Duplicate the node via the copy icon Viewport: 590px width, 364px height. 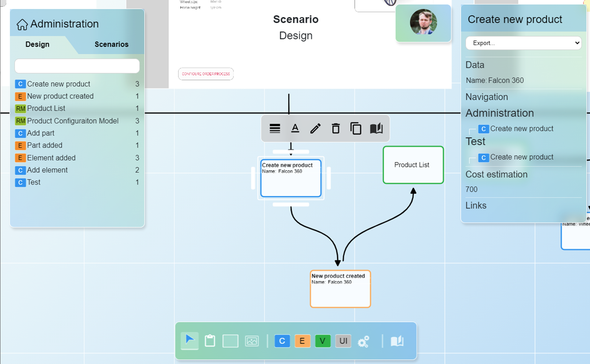(356, 128)
